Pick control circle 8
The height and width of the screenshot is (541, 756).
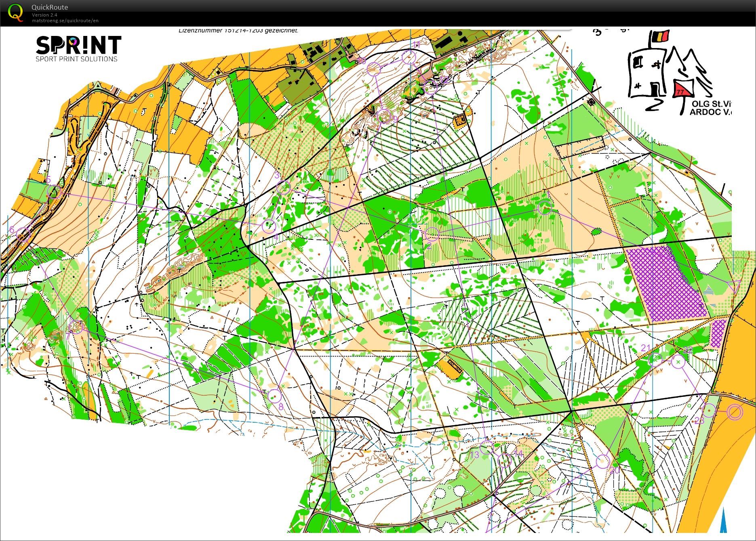coord(274,396)
